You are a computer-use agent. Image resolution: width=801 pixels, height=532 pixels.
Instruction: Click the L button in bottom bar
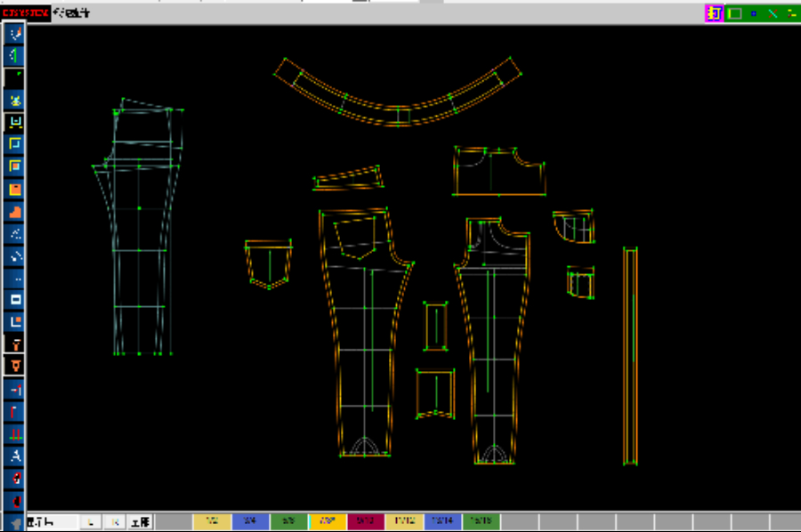pos(92,522)
